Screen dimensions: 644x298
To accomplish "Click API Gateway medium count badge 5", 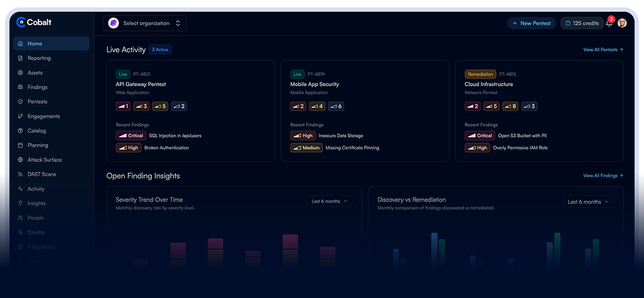I will [x=160, y=107].
